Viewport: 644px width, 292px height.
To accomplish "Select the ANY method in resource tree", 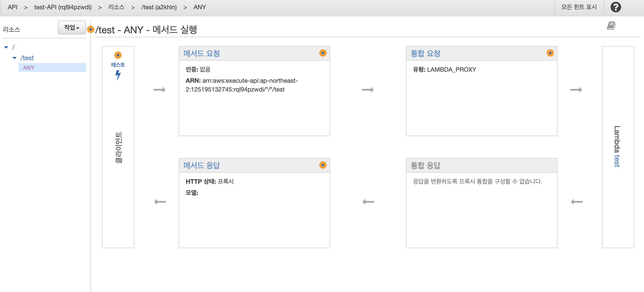I will point(29,68).
